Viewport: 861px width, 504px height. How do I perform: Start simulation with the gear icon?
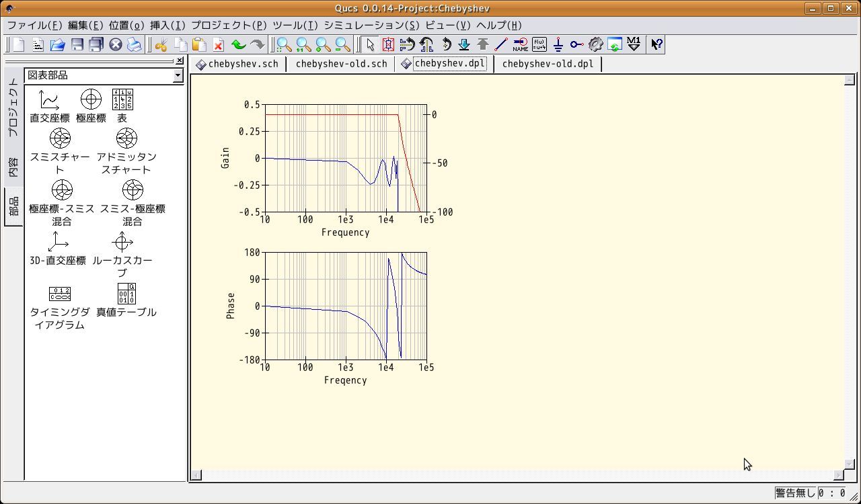595,44
